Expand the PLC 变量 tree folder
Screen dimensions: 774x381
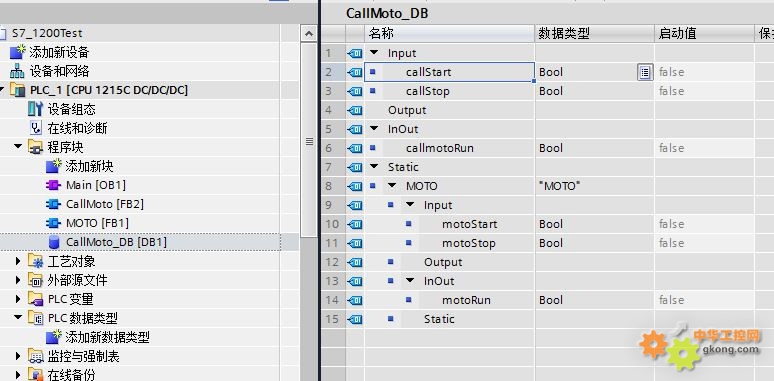(18, 299)
